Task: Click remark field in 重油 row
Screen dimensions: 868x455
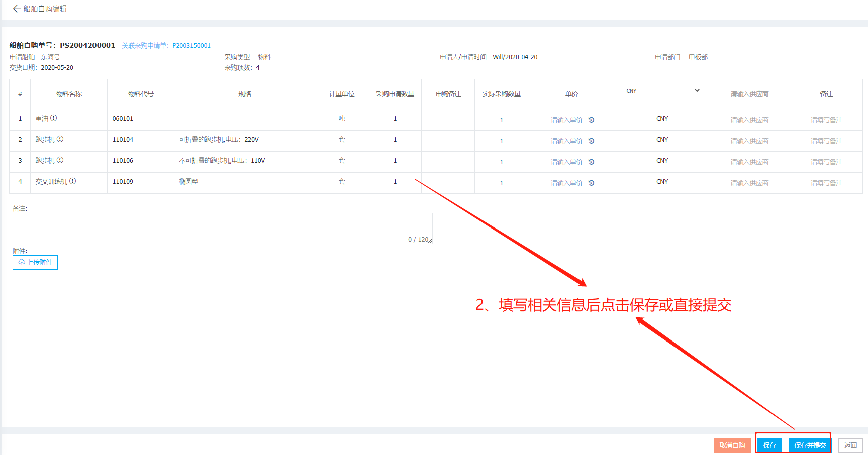Action: tap(826, 120)
